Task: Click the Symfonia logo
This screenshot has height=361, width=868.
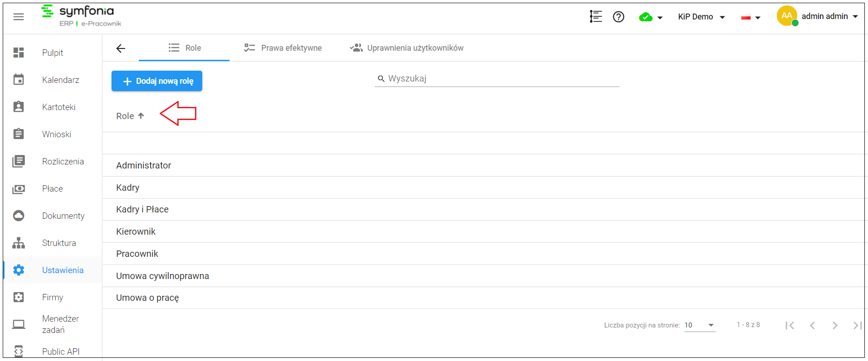Action: 82,16
